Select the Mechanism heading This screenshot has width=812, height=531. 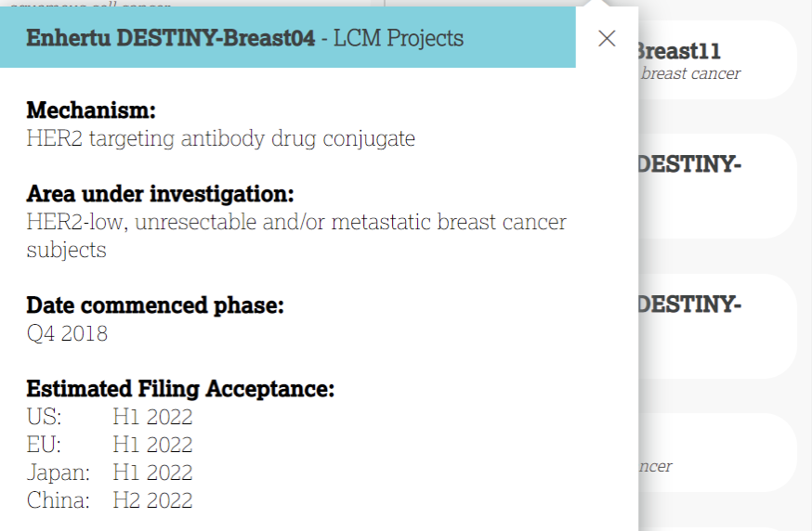(x=90, y=110)
